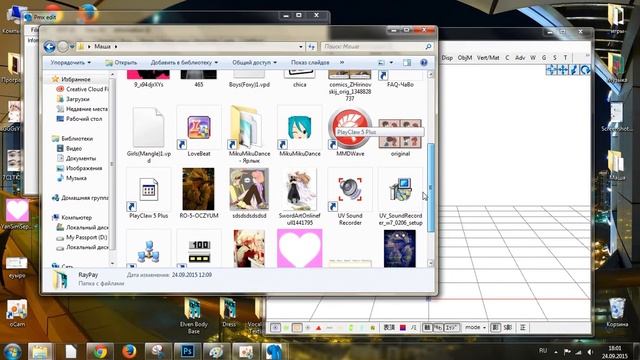Launch Google Chrome from the taskbar
Screen dimensions: 640x360
tap(100, 351)
